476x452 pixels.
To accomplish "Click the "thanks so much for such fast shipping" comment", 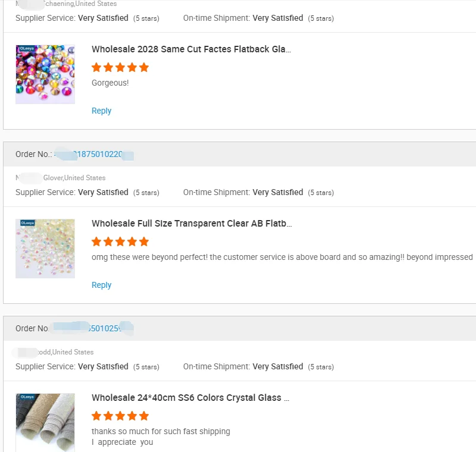I will [x=161, y=431].
